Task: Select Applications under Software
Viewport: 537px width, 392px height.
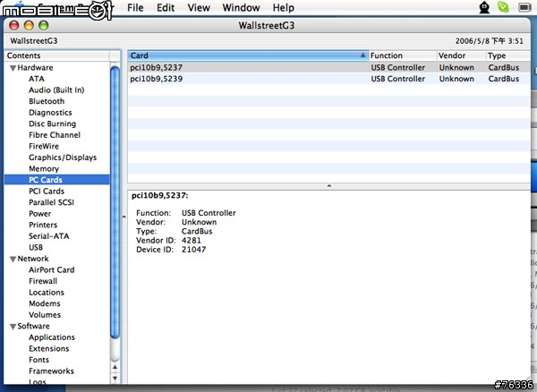Action: click(52, 337)
